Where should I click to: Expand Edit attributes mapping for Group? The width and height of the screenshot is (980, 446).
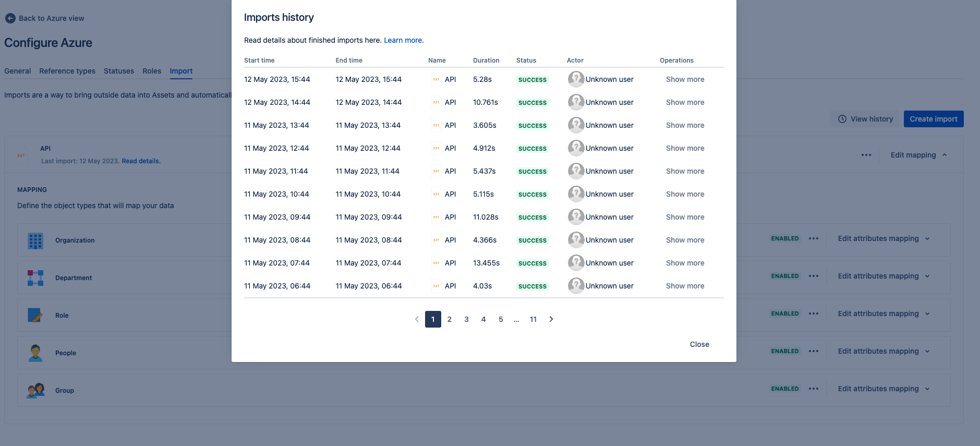click(x=884, y=389)
